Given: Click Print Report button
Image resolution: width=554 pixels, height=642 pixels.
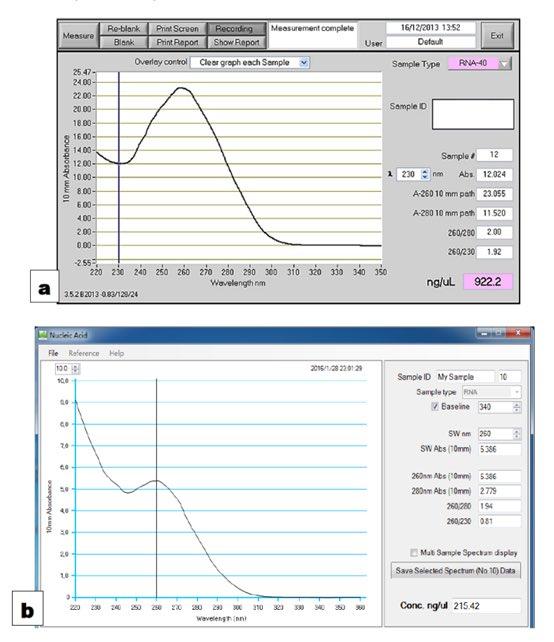Looking at the screenshot, I should tap(177, 42).
